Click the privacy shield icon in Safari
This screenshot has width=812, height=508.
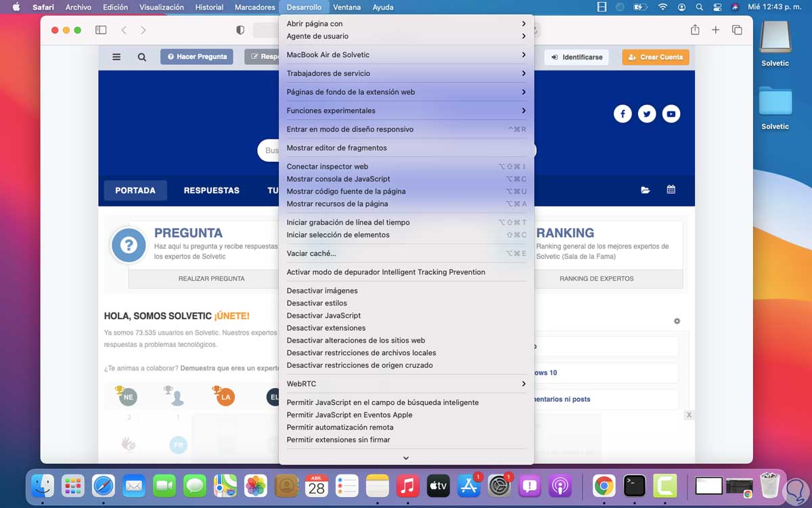240,30
